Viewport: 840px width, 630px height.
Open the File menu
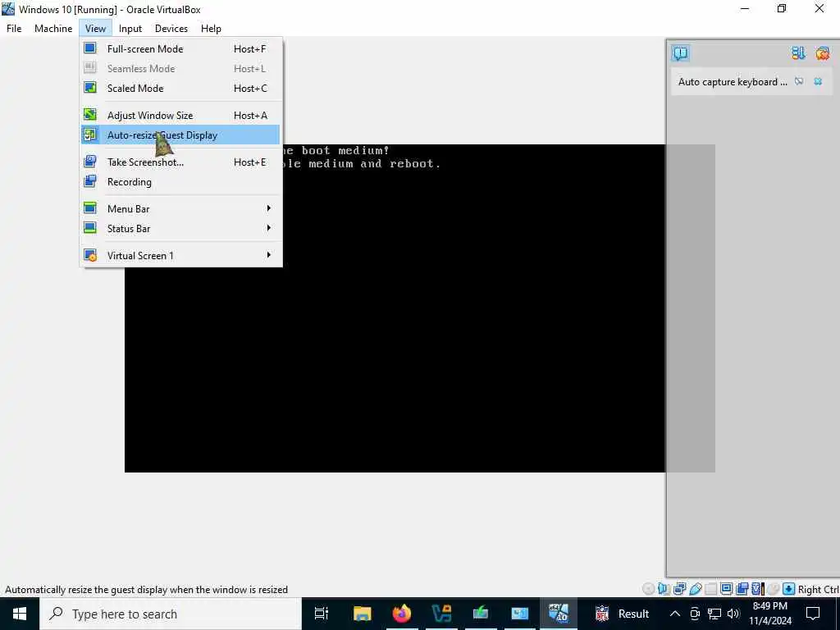click(14, 29)
